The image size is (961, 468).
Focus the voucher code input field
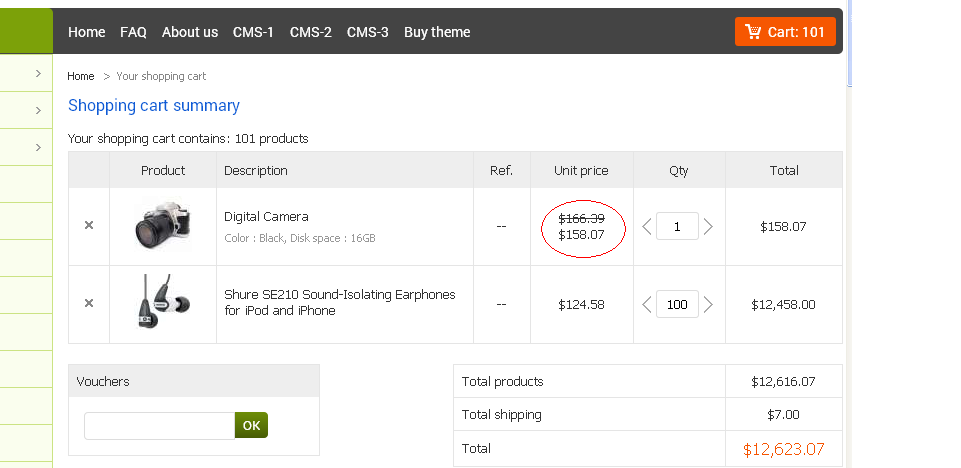[x=159, y=426]
